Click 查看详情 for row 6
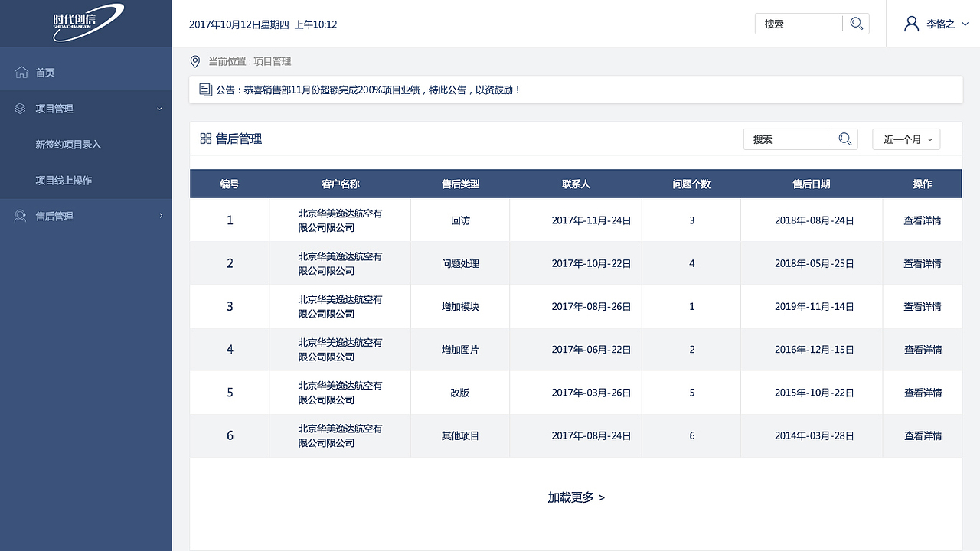980x551 pixels. [923, 436]
